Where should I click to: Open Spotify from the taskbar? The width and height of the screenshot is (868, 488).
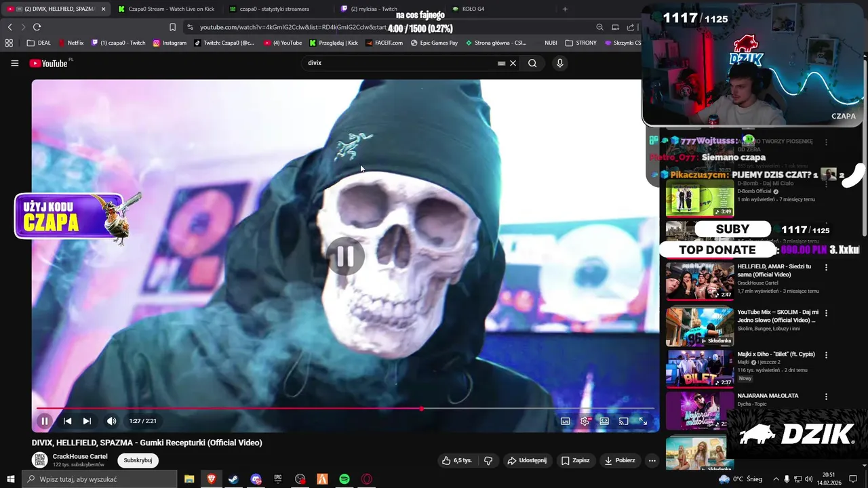(x=344, y=479)
